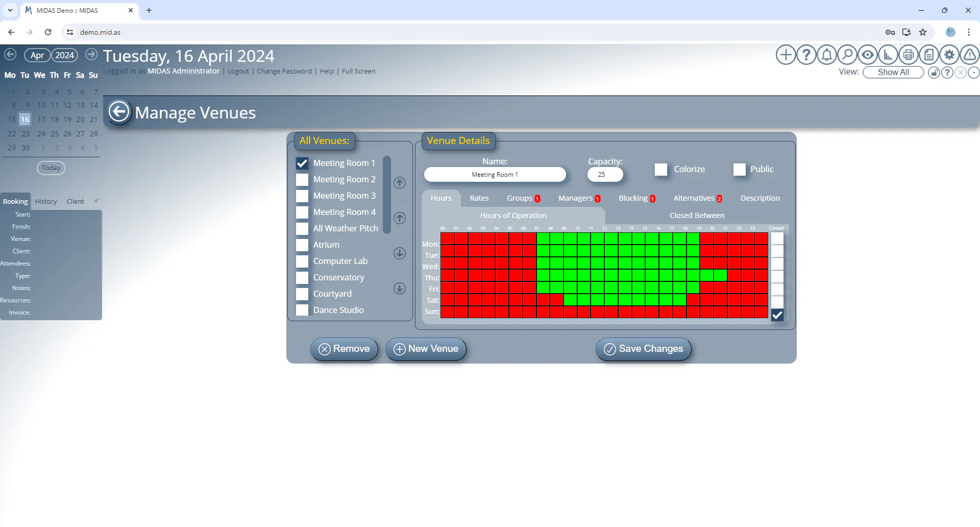Move venue to bottom with lowest arrow

click(400, 289)
